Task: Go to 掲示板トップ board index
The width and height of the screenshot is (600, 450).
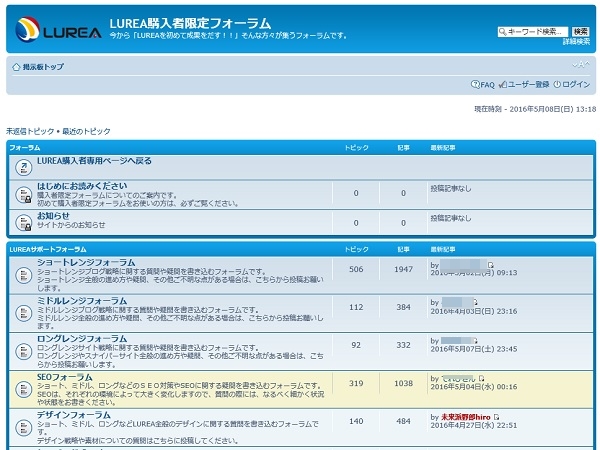Action: coord(43,67)
